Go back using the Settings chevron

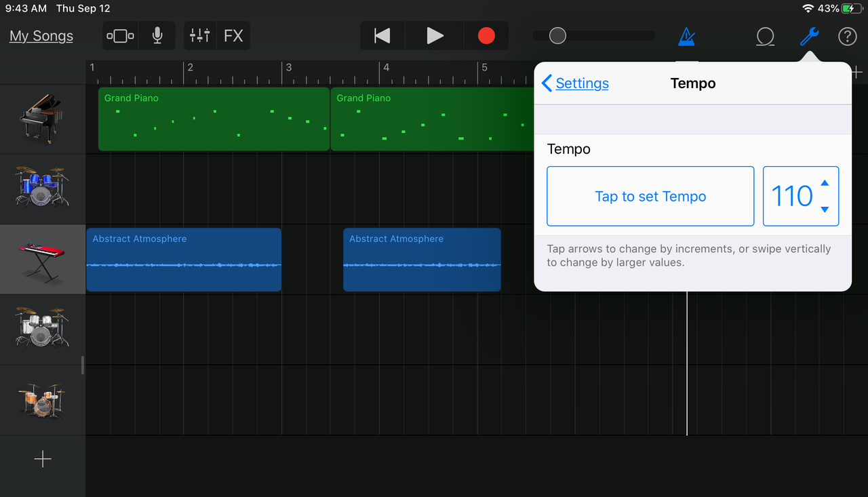point(574,83)
